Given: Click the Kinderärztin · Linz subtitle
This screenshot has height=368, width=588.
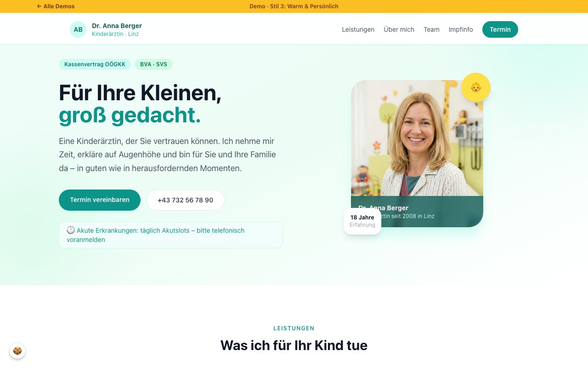Looking at the screenshot, I should tap(115, 34).
